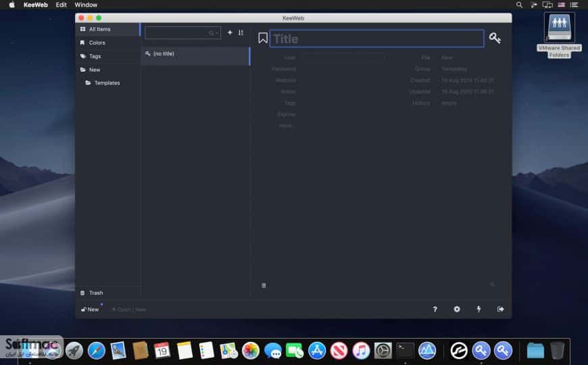This screenshot has width=588, height=365.
Task: Open Terminal from the Dock
Action: pos(405,351)
